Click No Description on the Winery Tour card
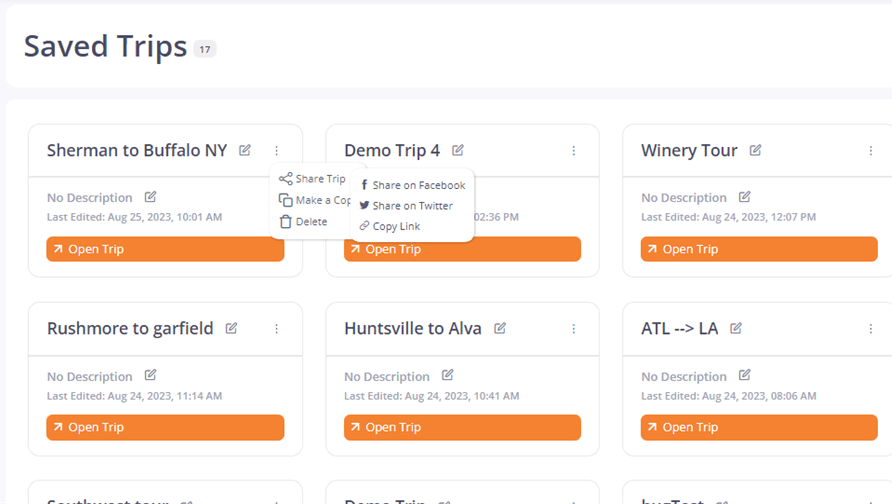This screenshot has height=504, width=892. point(684,198)
